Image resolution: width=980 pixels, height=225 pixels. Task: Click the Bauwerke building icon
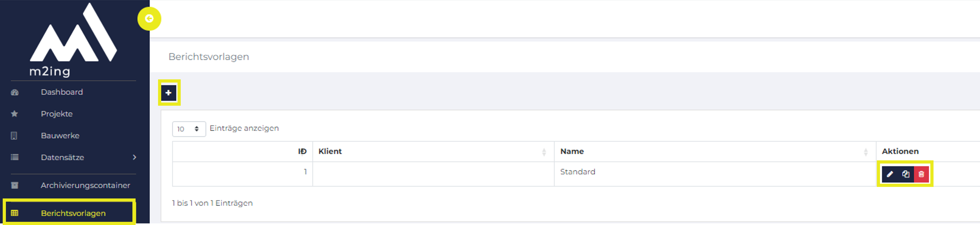(x=14, y=136)
